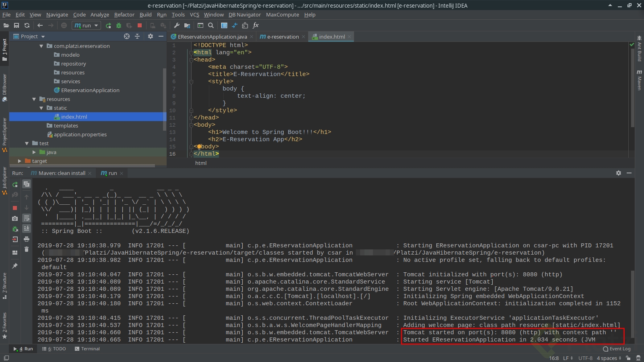The image size is (644, 362).
Task: Toggle the Ant Build side tool button
Action: (x=639, y=48)
